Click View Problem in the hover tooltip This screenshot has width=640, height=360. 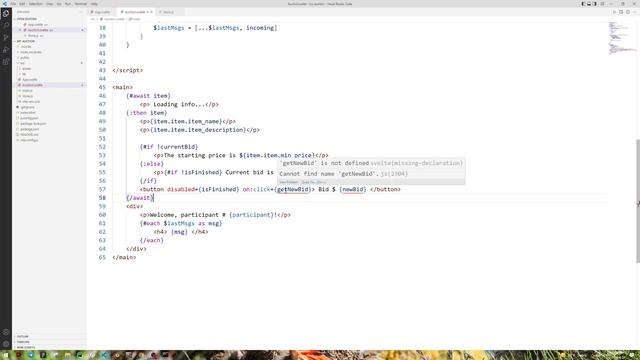tap(289, 182)
